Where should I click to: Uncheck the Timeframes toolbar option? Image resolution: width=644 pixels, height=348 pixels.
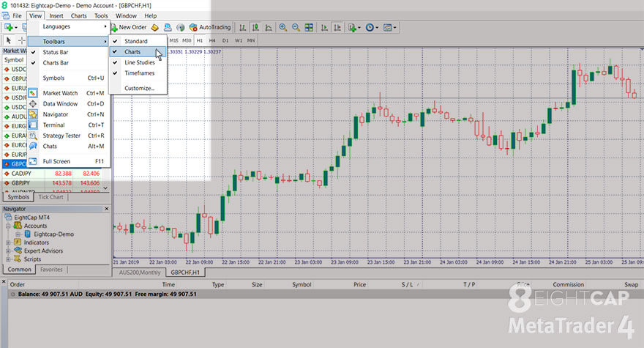tap(138, 73)
